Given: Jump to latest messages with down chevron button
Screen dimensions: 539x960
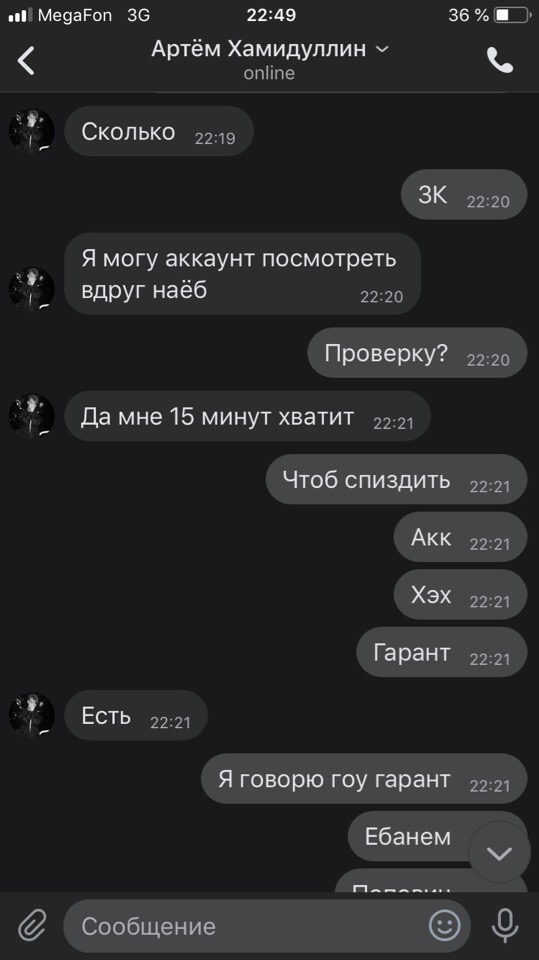Looking at the screenshot, I should 499,852.
